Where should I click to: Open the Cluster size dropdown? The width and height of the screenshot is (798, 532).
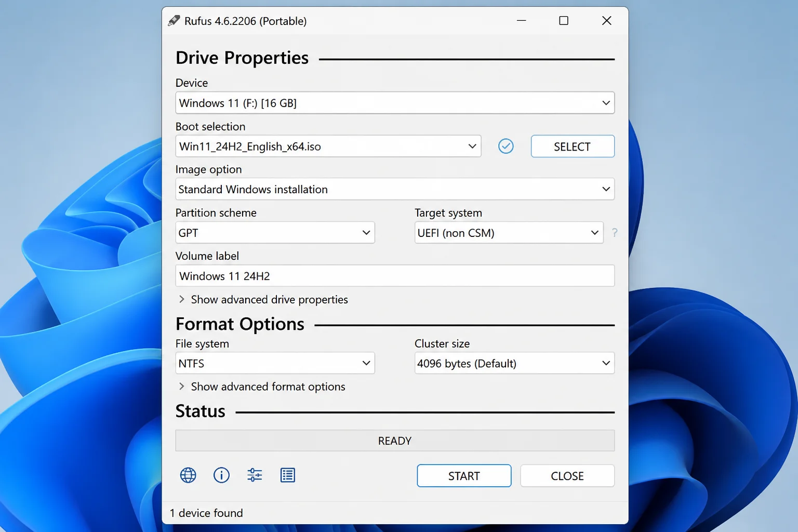(514, 363)
